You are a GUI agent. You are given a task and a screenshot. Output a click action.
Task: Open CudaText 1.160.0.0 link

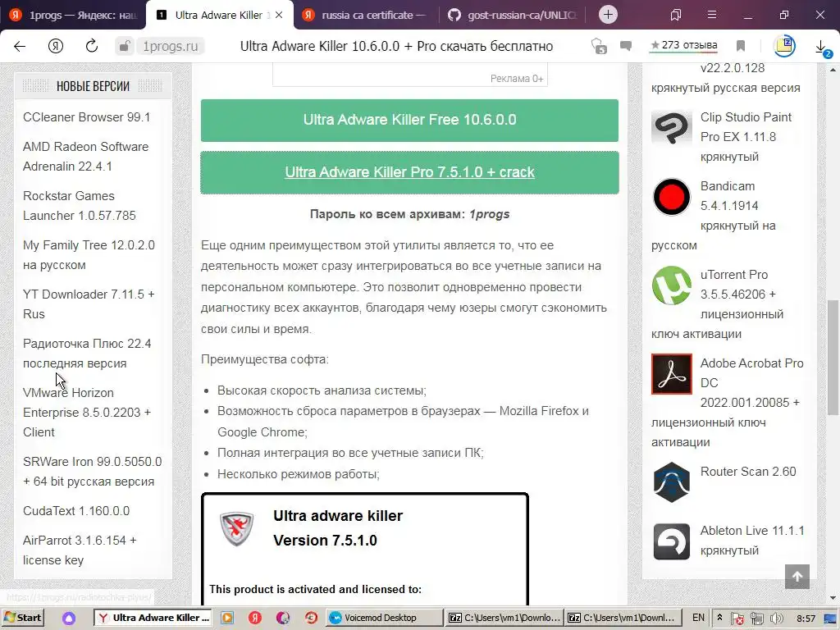pyautogui.click(x=76, y=510)
